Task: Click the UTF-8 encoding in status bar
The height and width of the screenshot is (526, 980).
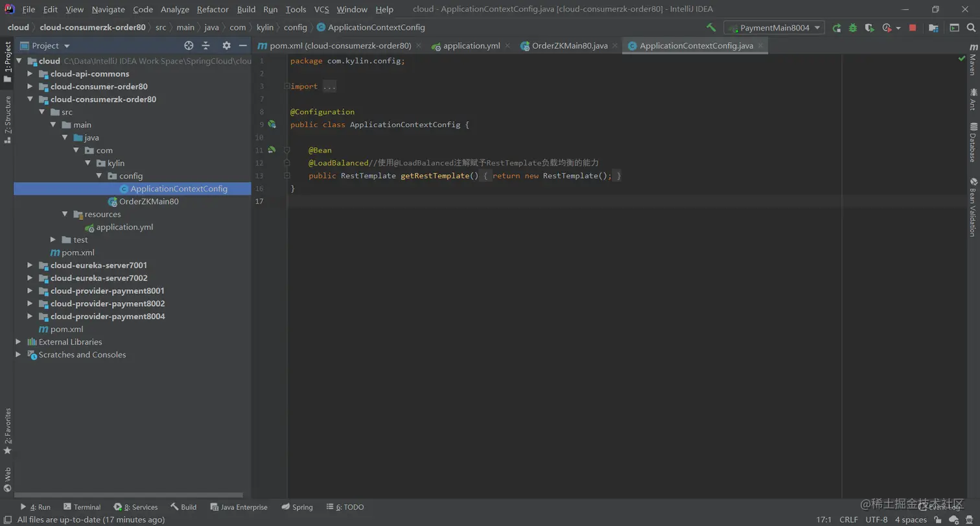Action: [x=876, y=520]
